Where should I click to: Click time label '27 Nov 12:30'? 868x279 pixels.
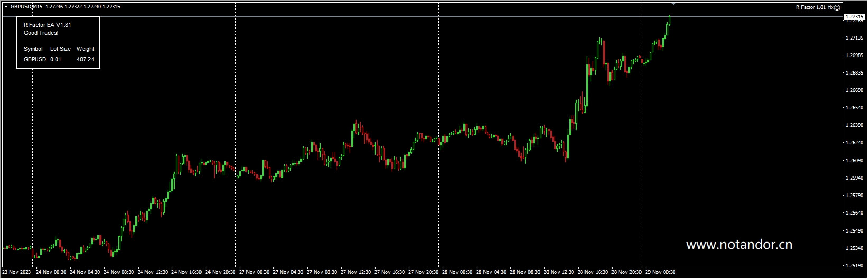(x=355, y=272)
